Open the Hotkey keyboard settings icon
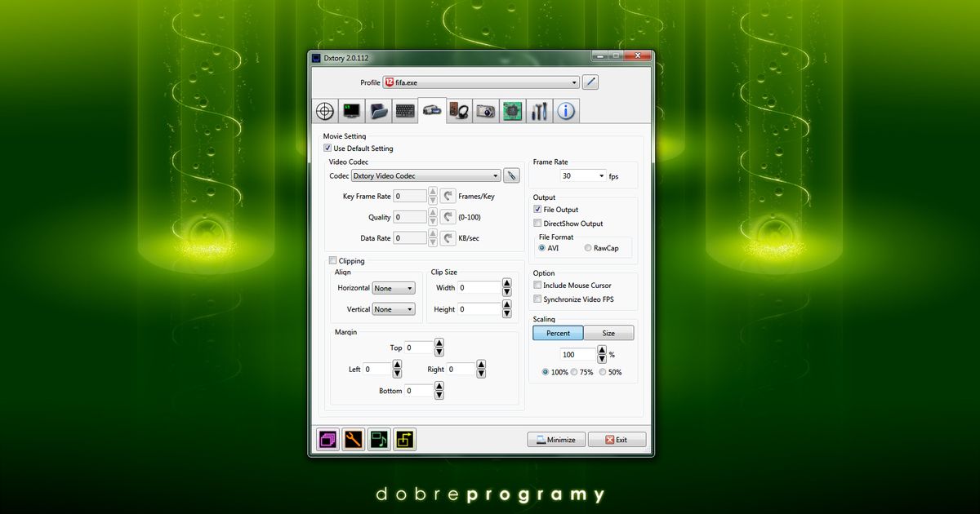 point(404,110)
